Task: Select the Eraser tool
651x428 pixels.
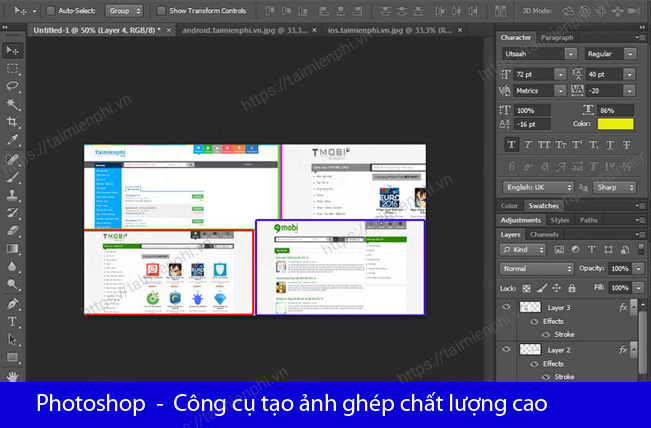Action: pos(12,230)
